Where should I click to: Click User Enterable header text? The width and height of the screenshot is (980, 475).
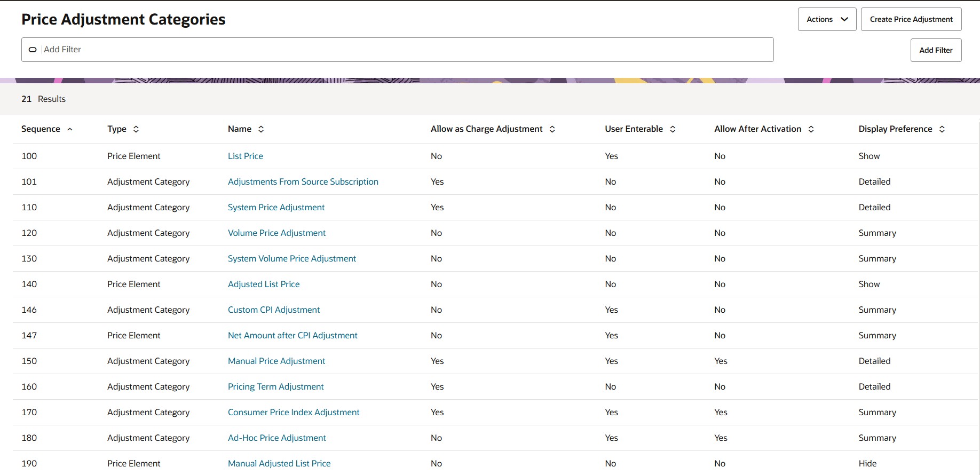tap(634, 129)
